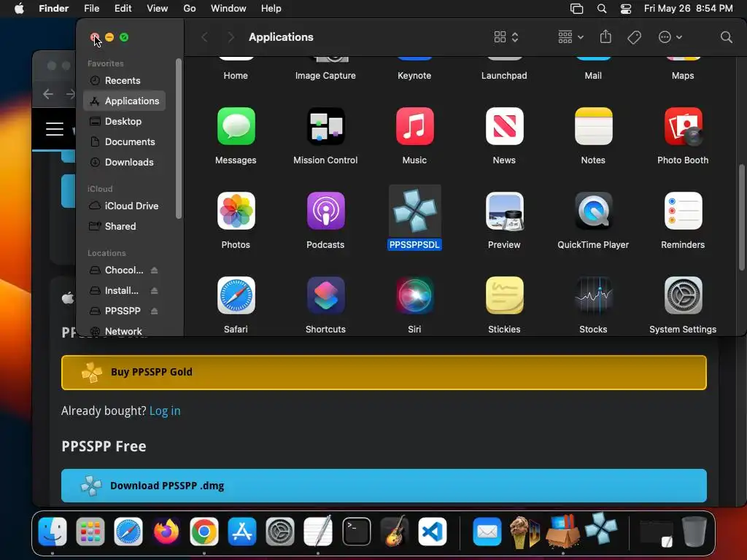The width and height of the screenshot is (747, 560).
Task: Open the Messages app icon
Action: pyautogui.click(x=236, y=126)
